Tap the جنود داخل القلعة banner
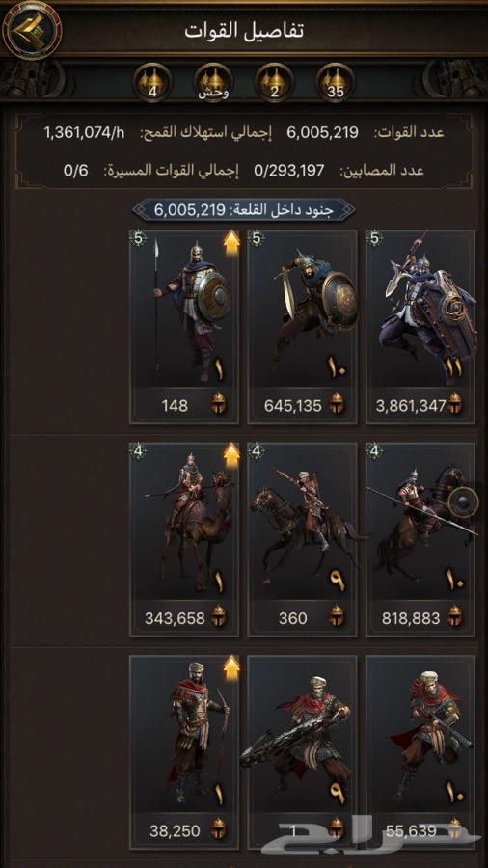This screenshot has width=488, height=868. click(244, 210)
